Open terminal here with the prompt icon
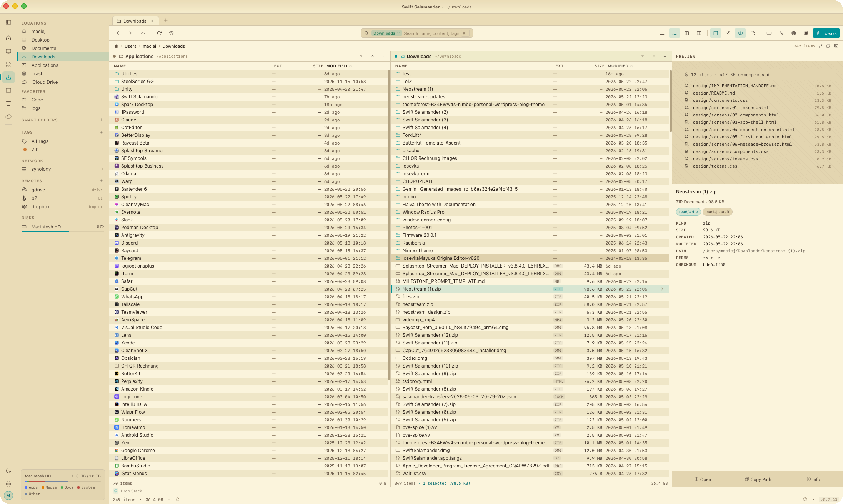Viewport: 843px width, 504px height. 836,46
